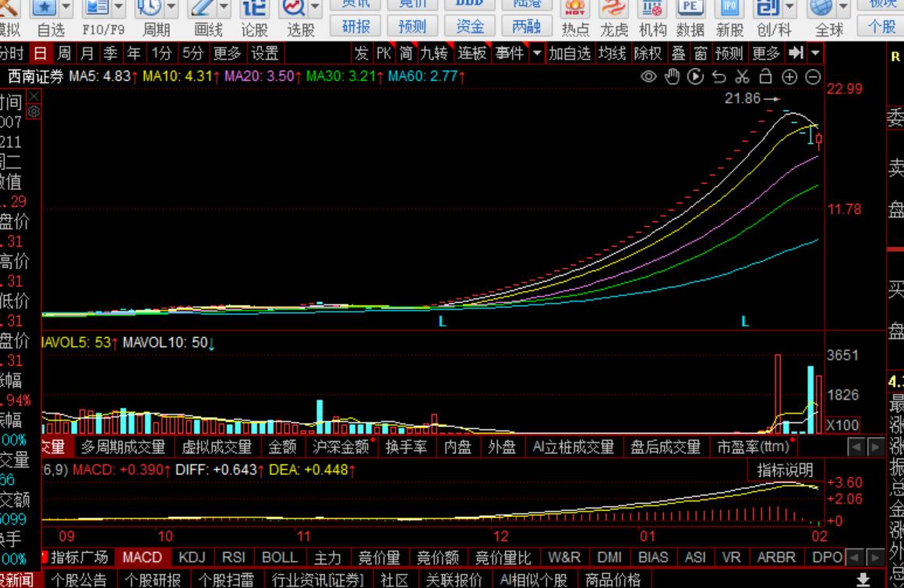Open the 选股 dropdown arrow in the toolbar
Viewport: 904px width, 588px height.
(x=315, y=8)
